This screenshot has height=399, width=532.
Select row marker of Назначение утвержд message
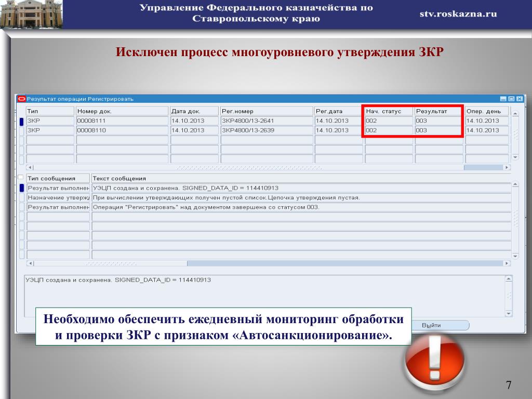click(x=22, y=197)
